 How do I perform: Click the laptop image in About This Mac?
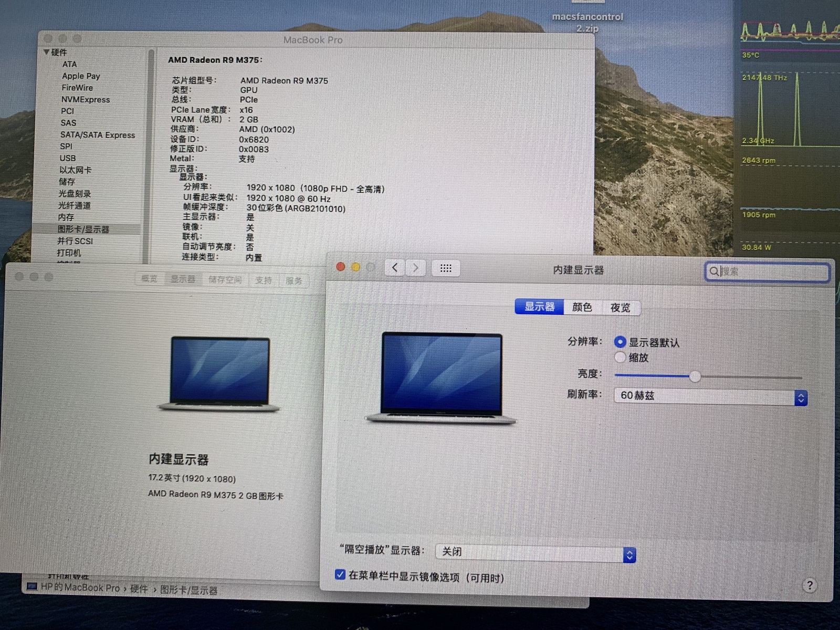tap(219, 374)
